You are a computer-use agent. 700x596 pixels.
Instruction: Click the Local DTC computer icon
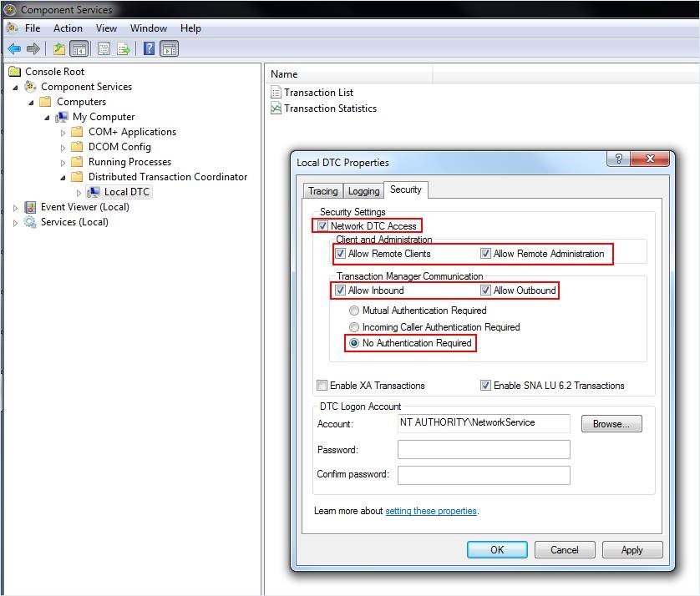point(94,192)
